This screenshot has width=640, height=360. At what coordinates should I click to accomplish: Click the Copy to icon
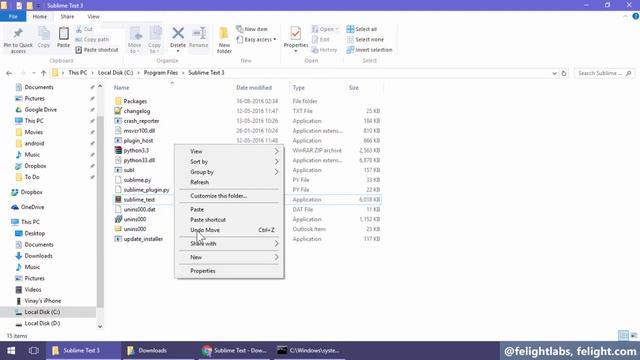click(x=155, y=40)
